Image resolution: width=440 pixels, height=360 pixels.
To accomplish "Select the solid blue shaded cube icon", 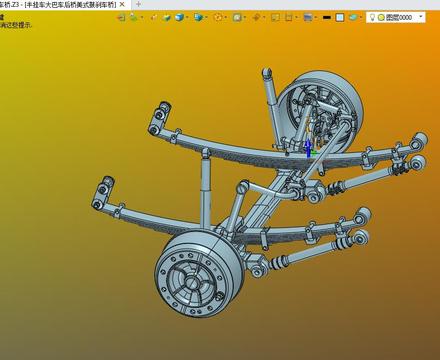I will pyautogui.click(x=180, y=17).
